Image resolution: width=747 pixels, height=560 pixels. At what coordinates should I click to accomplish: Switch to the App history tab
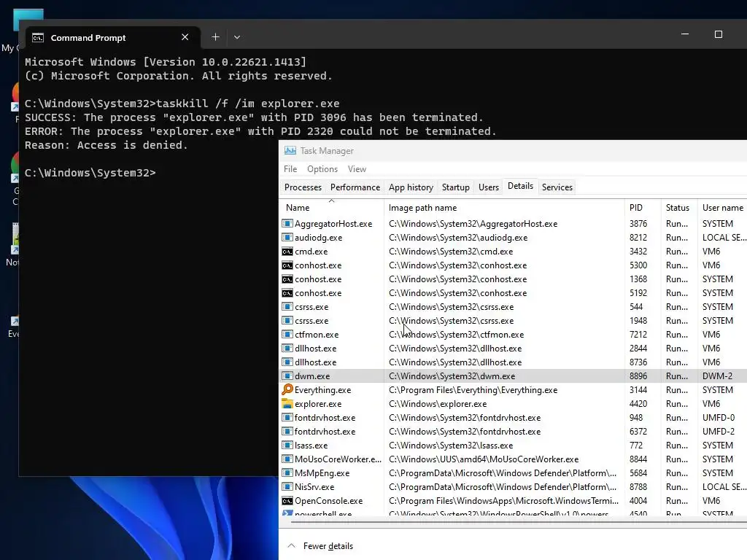coord(411,187)
